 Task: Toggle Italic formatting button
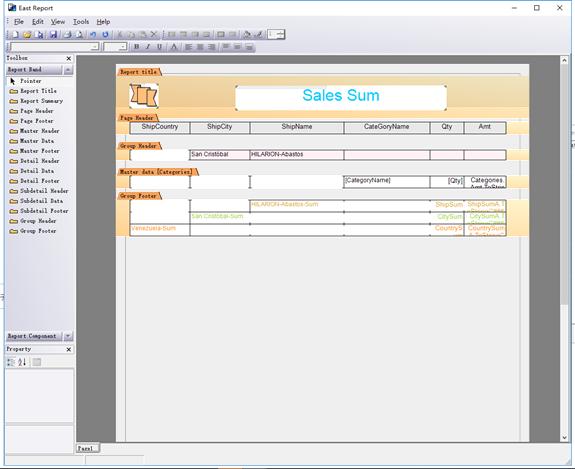[148, 47]
